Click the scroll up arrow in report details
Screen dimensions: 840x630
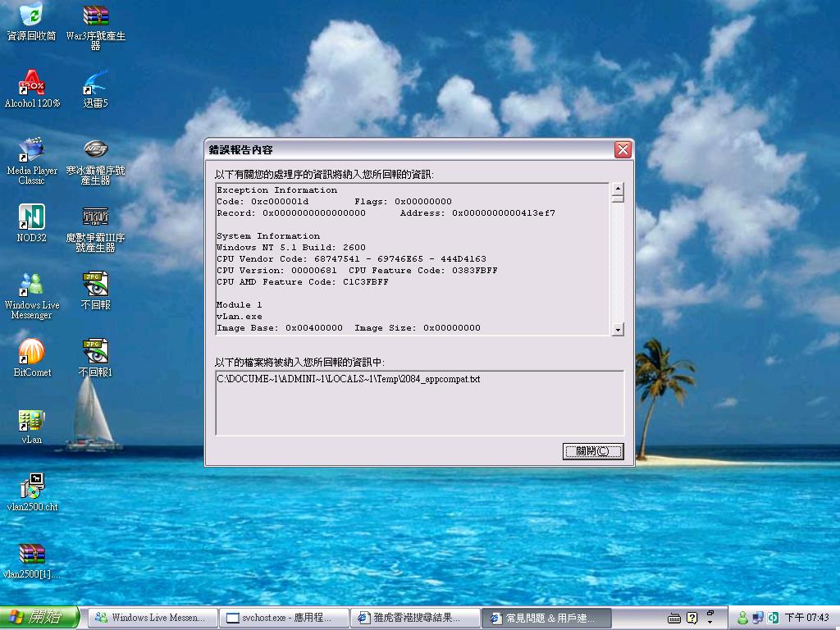coord(618,190)
